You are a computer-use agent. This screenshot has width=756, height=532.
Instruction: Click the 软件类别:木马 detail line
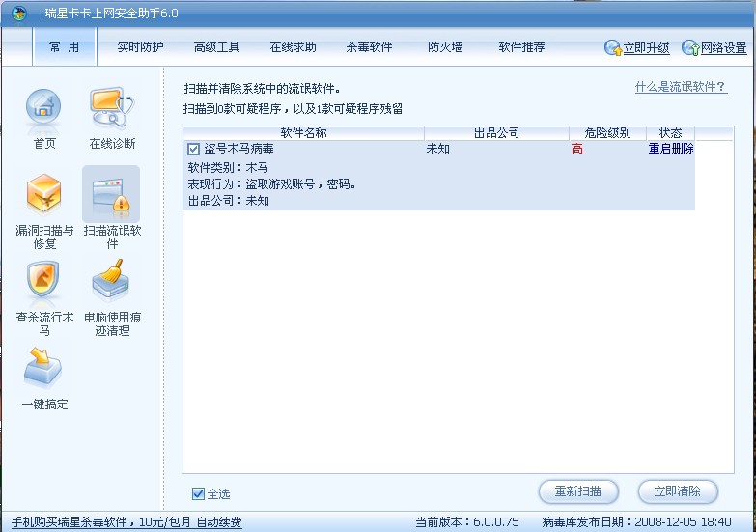[x=228, y=167]
